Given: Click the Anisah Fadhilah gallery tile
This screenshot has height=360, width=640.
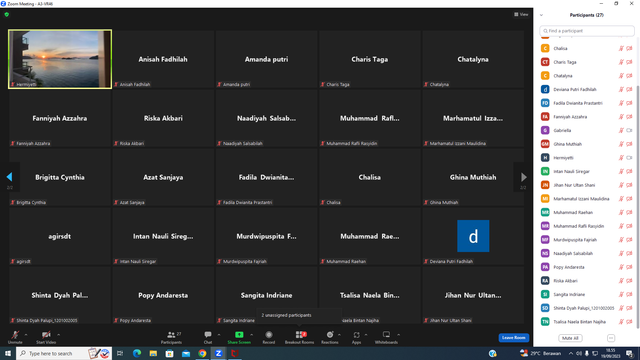Looking at the screenshot, I should point(163,59).
